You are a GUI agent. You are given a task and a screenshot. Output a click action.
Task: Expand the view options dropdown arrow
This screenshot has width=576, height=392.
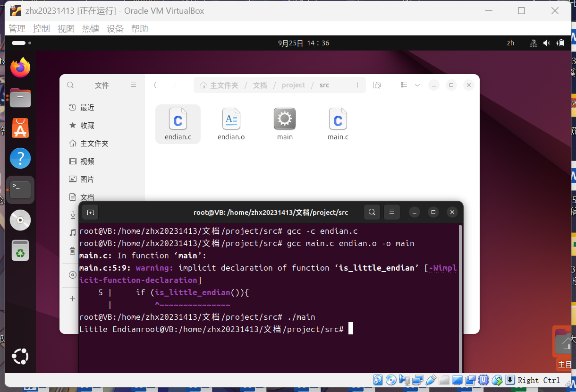pyautogui.click(x=417, y=85)
